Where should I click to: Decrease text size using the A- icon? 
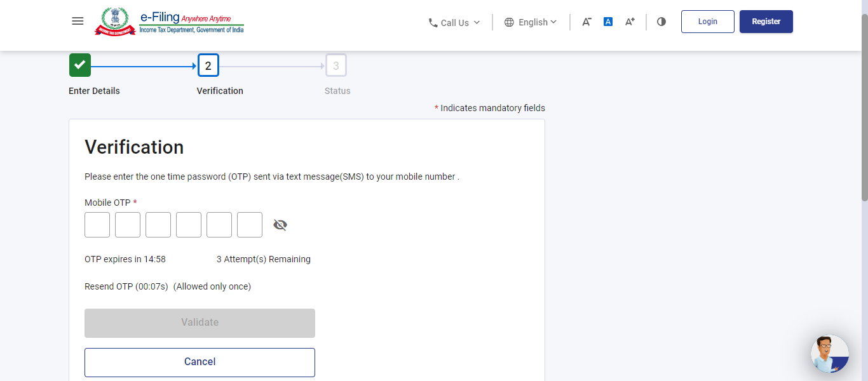tap(586, 22)
